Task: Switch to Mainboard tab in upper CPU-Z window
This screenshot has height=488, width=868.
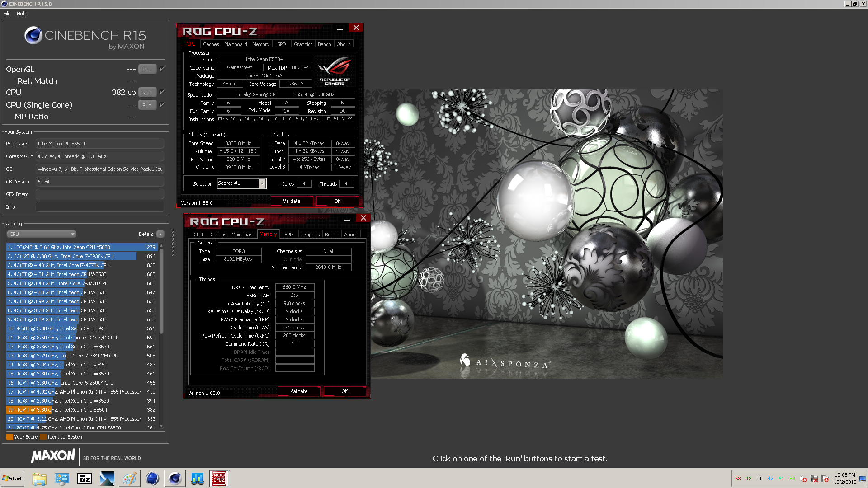Action: (236, 44)
